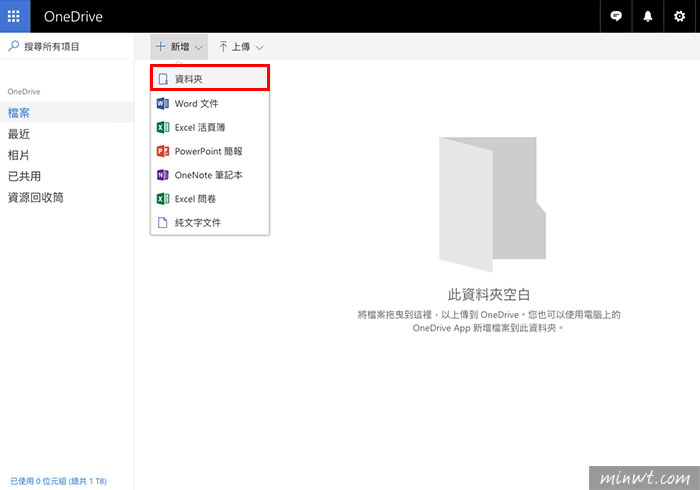Click the 此資料夾空白 heading
The height and width of the screenshot is (490, 700).
pos(489,295)
